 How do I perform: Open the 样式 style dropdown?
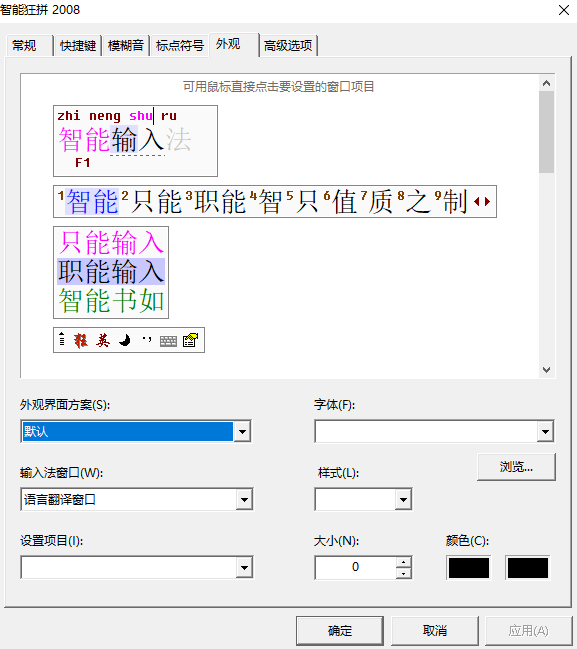(403, 500)
